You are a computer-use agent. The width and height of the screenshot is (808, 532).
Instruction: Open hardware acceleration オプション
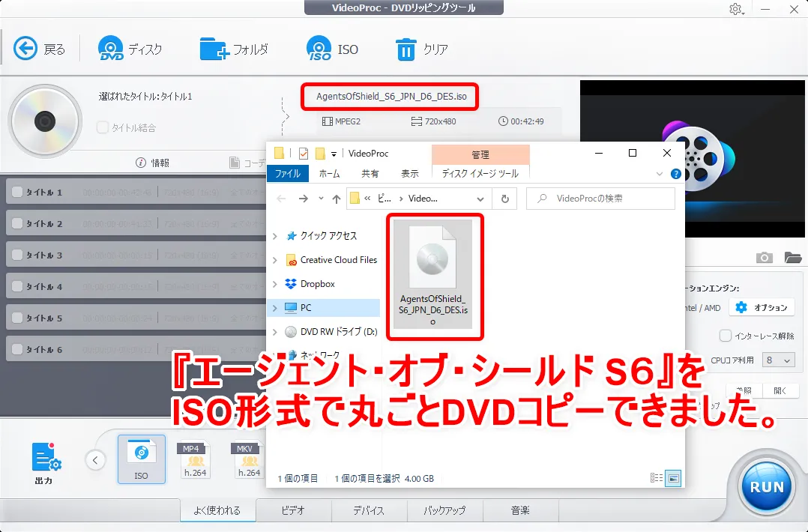762,307
